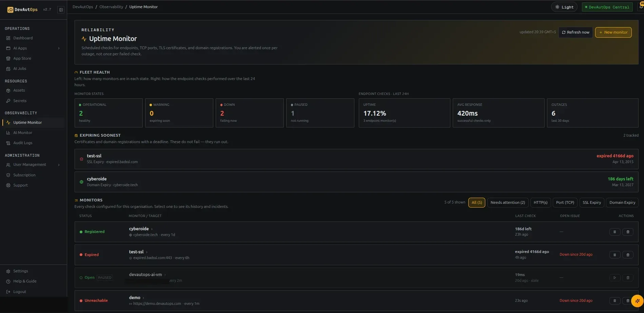Open notifications bell icon
Screen dimensions: 644x313
(x=641, y=6)
